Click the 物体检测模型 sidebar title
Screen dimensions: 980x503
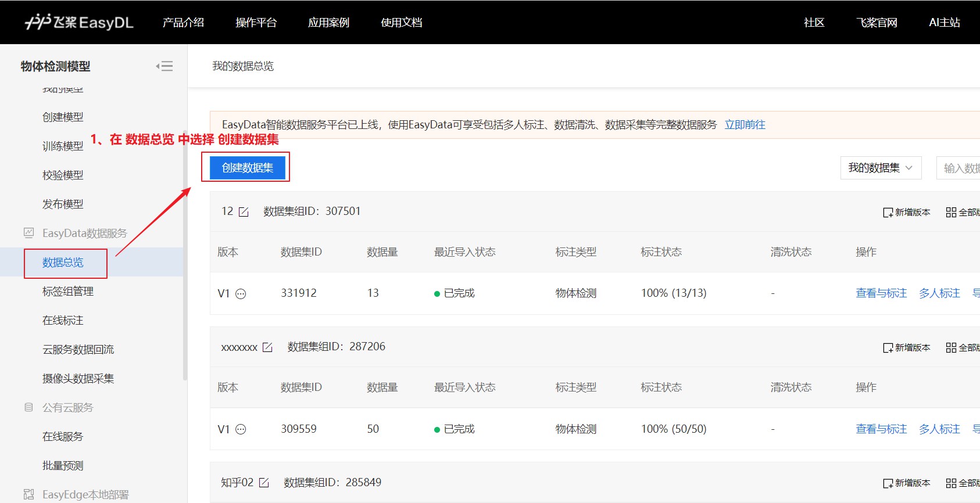(56, 66)
